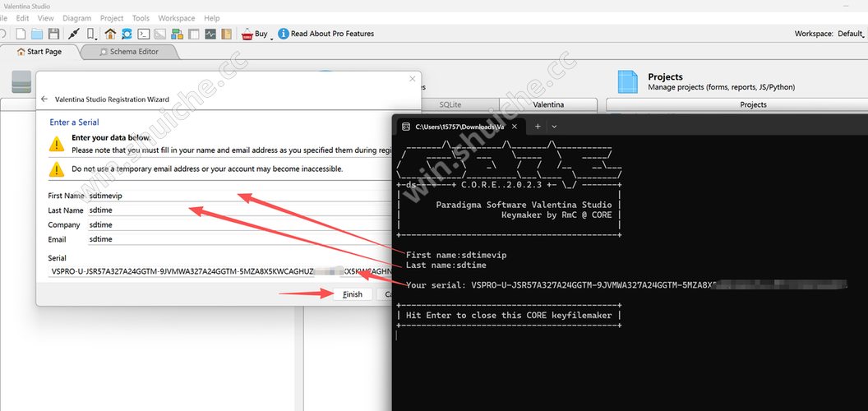Viewport: 868px width, 411px height.
Task: Click the activity monitor graph icon
Action: (210, 34)
